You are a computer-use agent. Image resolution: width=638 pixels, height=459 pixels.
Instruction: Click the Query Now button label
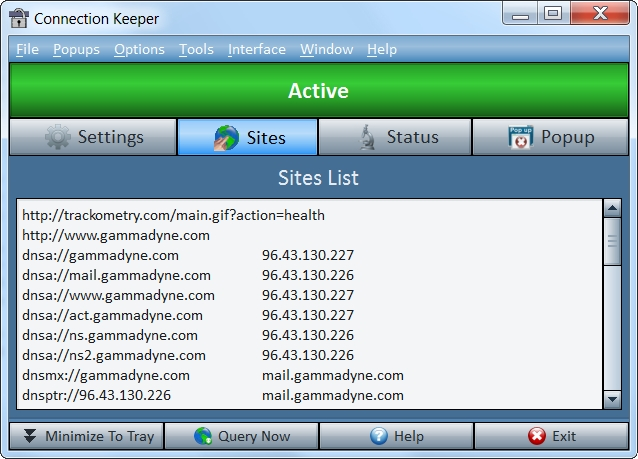[254, 436]
